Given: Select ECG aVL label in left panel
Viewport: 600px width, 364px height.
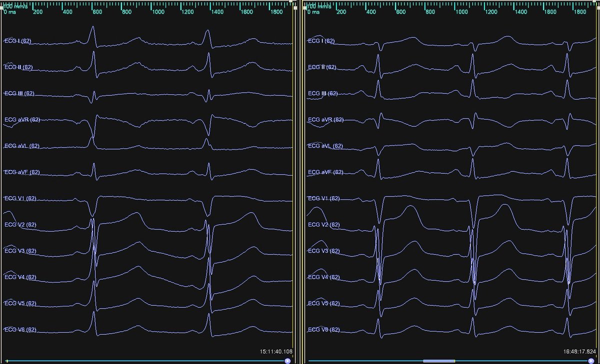Looking at the screenshot, I should 22,146.
